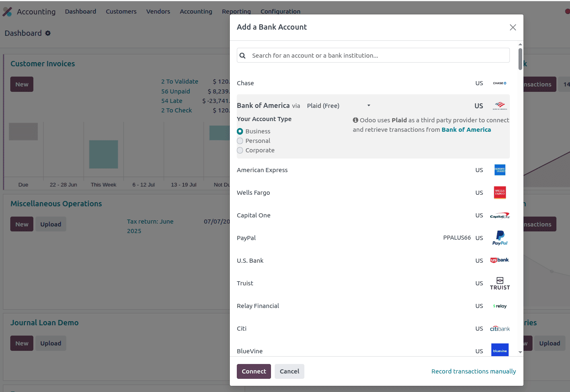The image size is (570, 392).
Task: Click New in Miscellaneous Operations
Action: tap(22, 224)
